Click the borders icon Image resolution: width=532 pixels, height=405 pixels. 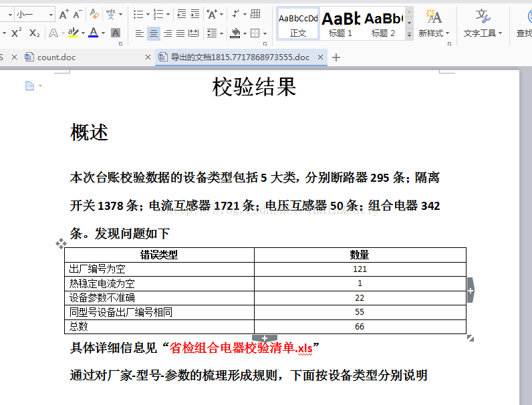pos(255,33)
